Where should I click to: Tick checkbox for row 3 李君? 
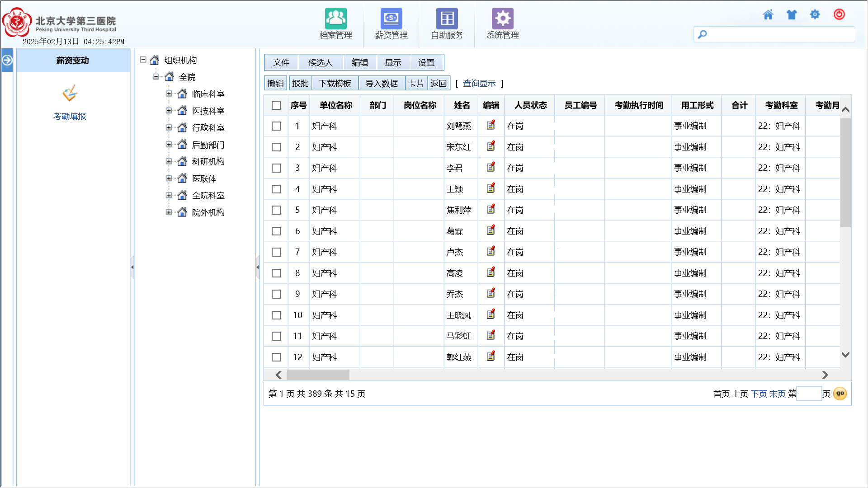click(276, 168)
